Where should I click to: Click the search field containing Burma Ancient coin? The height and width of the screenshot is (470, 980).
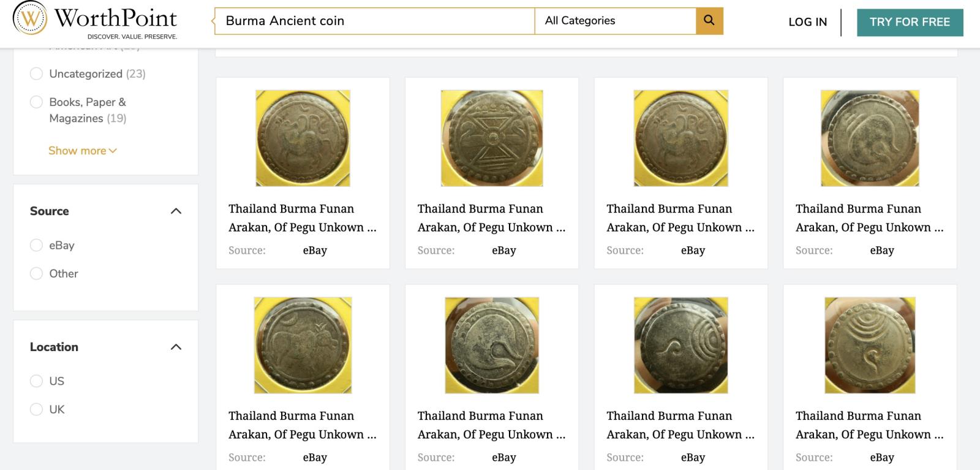374,21
